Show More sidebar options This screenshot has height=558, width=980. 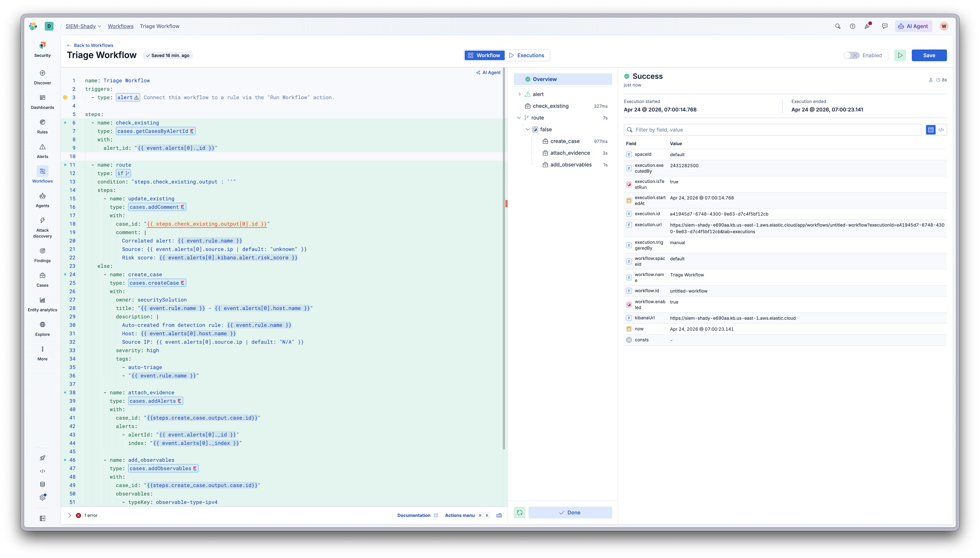click(x=42, y=353)
